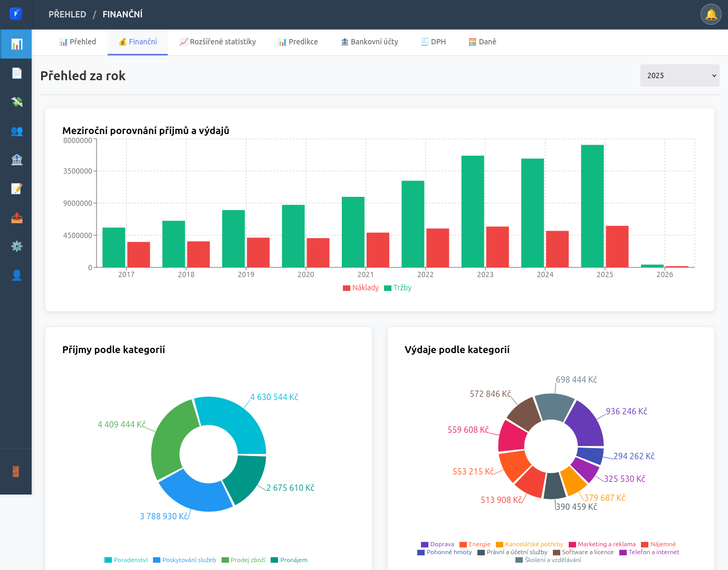Switch to the Bankovní účty tab

(x=369, y=42)
